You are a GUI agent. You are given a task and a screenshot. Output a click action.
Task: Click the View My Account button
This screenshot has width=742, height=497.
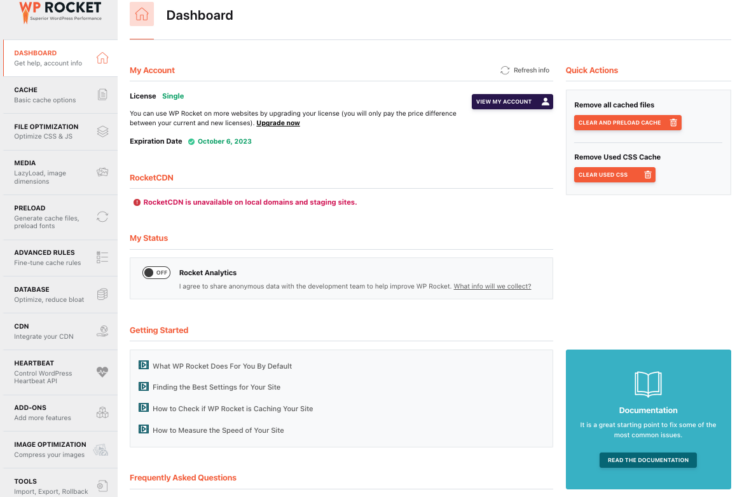point(512,101)
